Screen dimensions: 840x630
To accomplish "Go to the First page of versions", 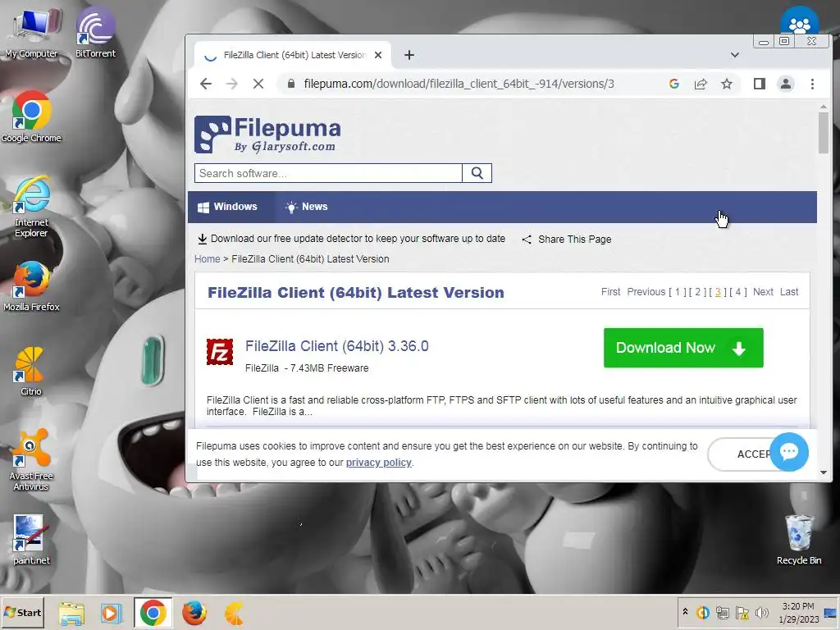I will [x=610, y=292].
